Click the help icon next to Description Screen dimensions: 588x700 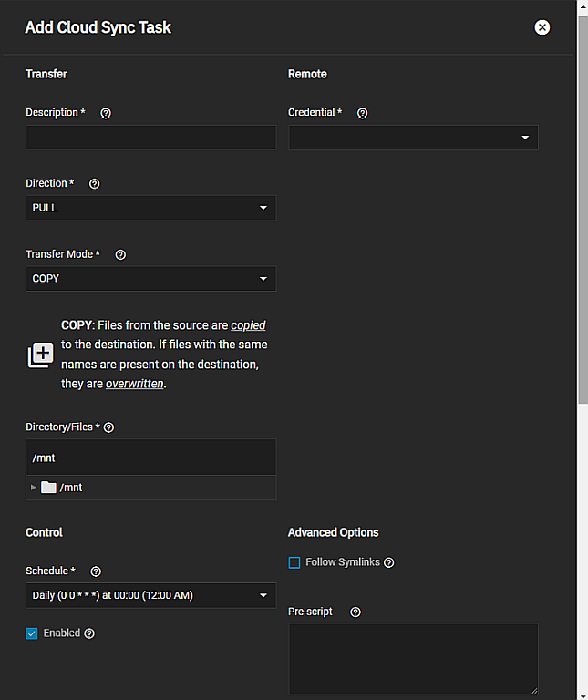(x=106, y=113)
